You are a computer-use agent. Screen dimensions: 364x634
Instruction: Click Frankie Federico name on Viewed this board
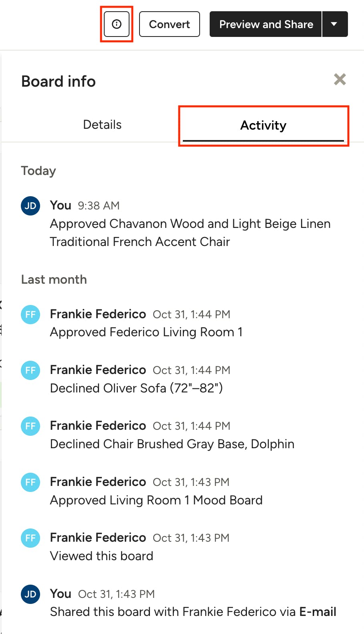pos(98,537)
